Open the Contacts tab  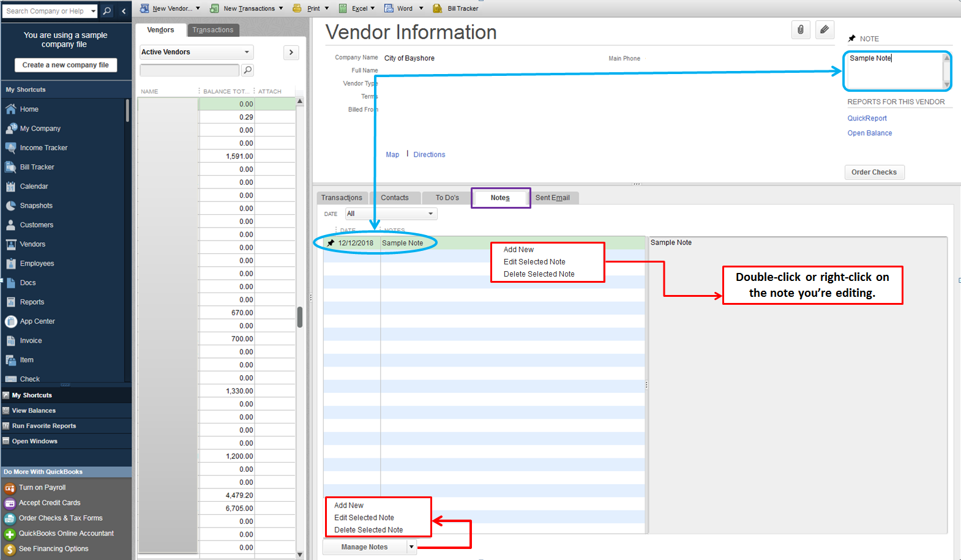coord(395,198)
